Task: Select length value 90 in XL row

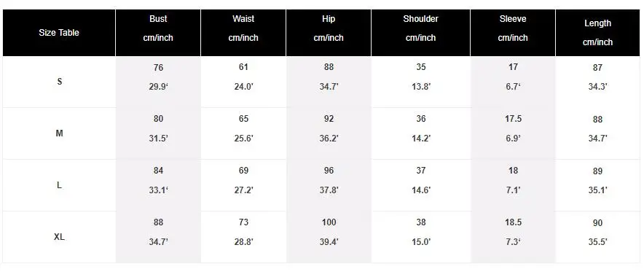Action: [x=597, y=223]
